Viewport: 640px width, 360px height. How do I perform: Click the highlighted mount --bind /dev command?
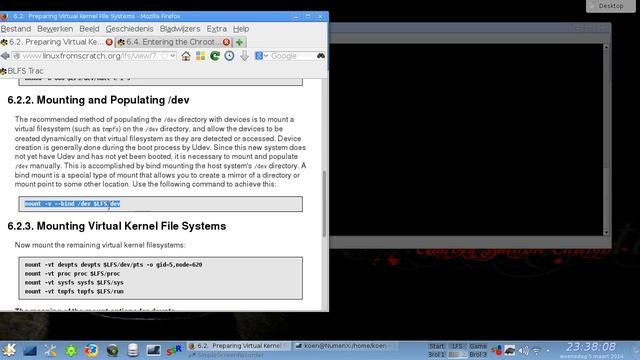point(72,204)
